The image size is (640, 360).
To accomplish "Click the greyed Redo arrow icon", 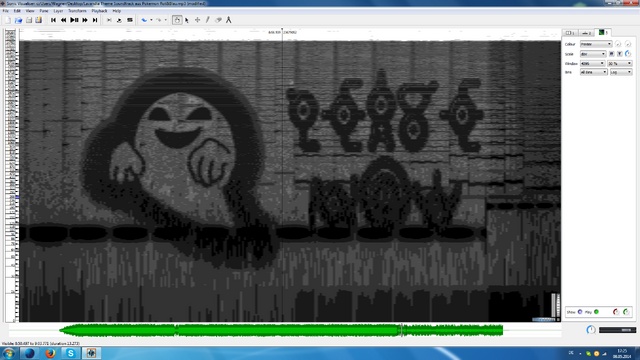I will pyautogui.click(x=158, y=20).
